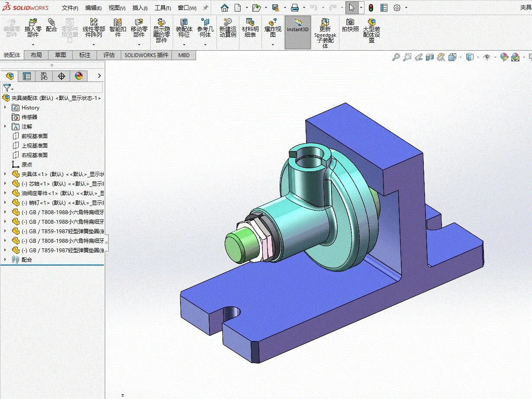Open the Linear Component Pattern dropdown arrow
532x399 pixels.
click(94, 45)
